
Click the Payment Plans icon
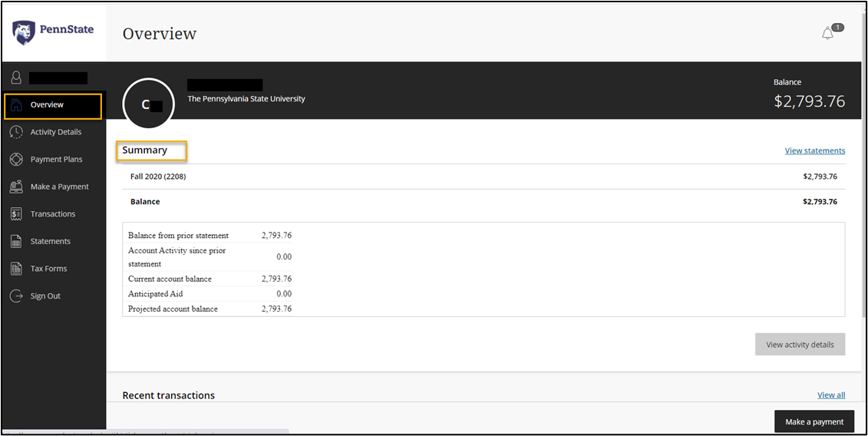coord(16,160)
